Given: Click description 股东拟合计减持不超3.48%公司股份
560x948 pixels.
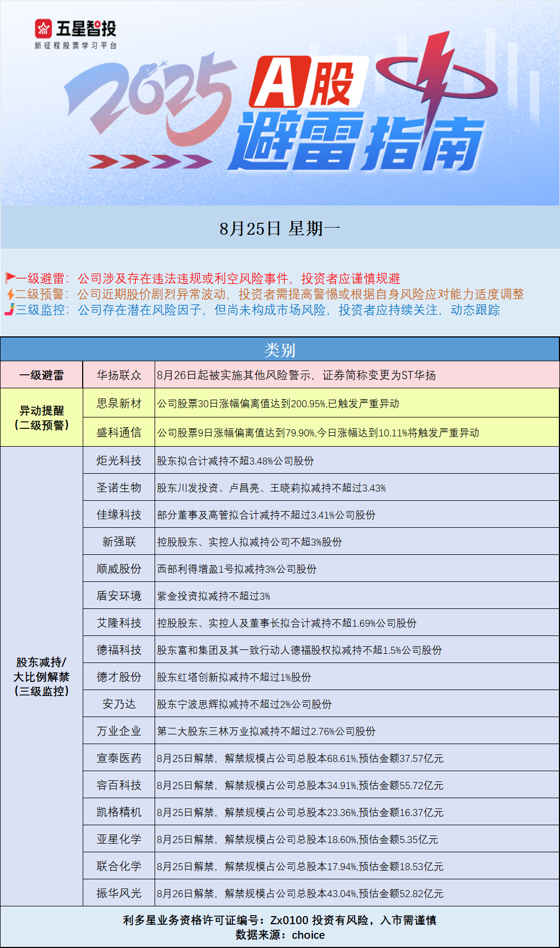Looking at the screenshot, I should pos(235,461).
